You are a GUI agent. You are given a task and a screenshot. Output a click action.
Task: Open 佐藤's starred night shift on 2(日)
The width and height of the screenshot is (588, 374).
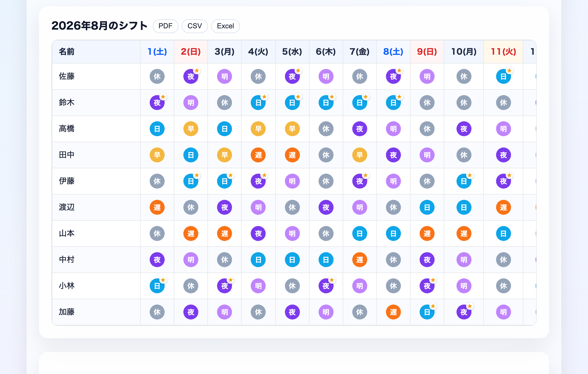click(x=191, y=76)
